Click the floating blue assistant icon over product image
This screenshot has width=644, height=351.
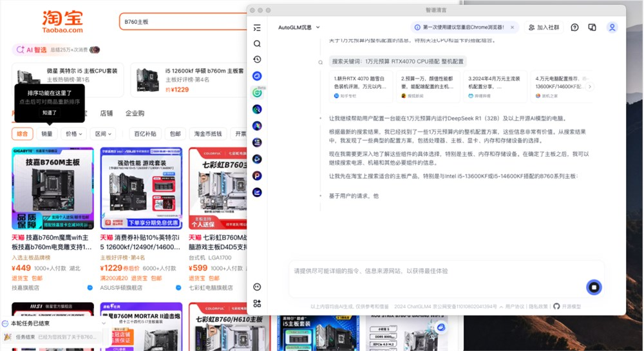tap(441, 328)
